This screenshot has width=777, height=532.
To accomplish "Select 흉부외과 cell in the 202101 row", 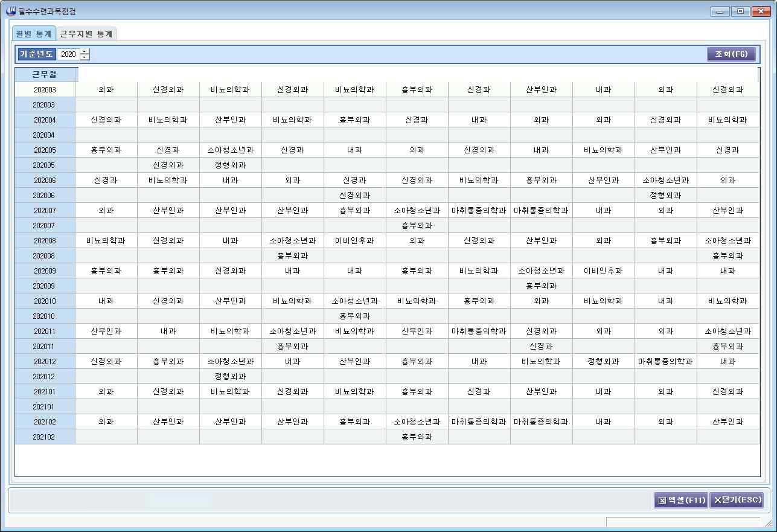I will coord(417,391).
